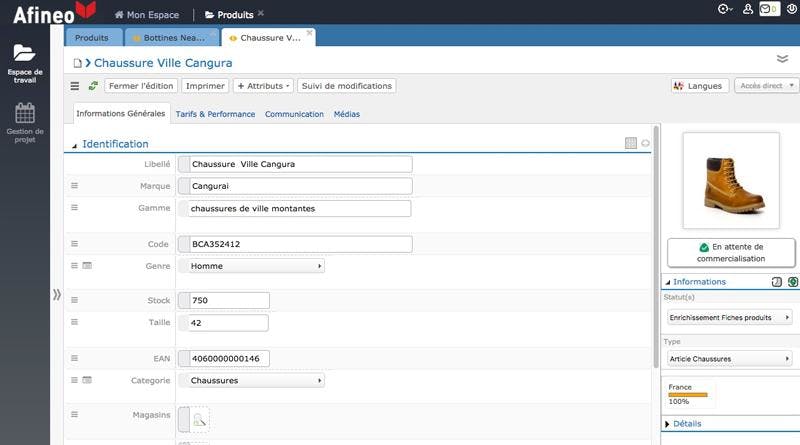Open the Genre dropdown showing Homme
This screenshot has width=800, height=445.
[x=255, y=266]
